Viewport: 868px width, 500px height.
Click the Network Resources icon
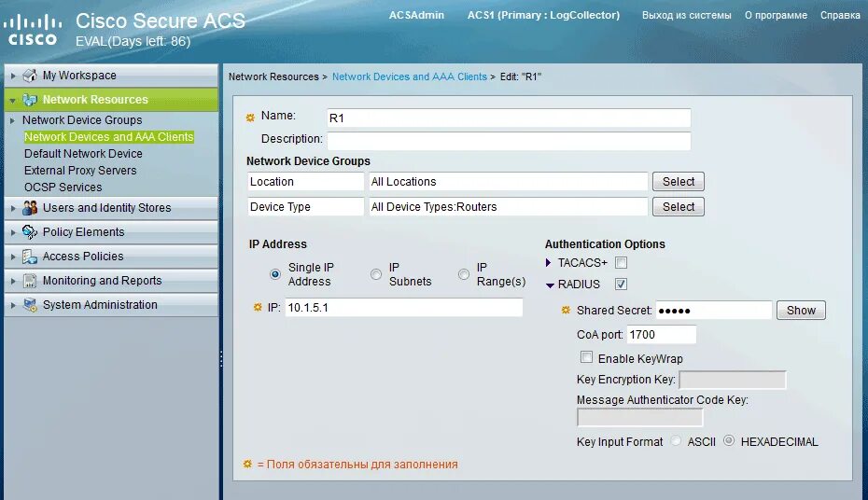point(30,100)
